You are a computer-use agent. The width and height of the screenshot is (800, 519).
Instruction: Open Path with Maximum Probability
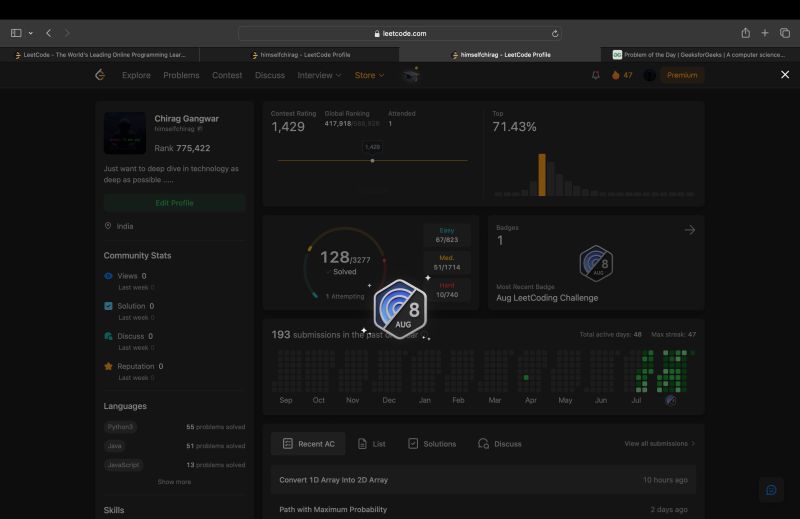(333, 509)
